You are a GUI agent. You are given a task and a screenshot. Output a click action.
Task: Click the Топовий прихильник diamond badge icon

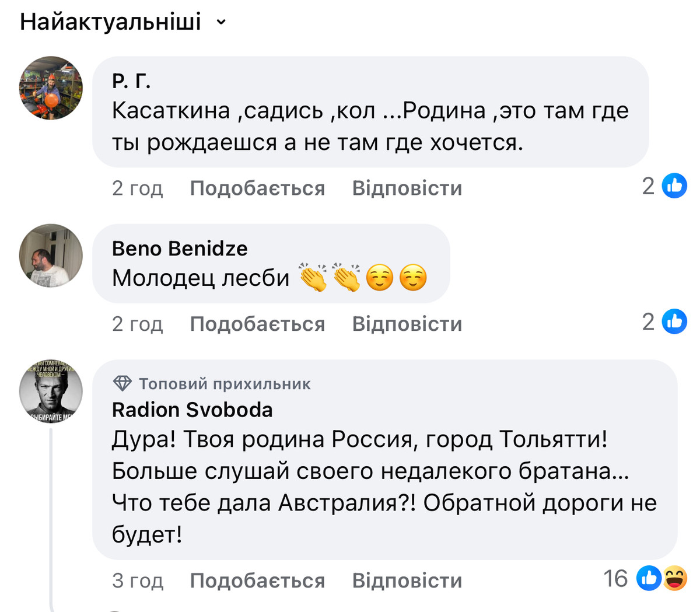coord(123,383)
